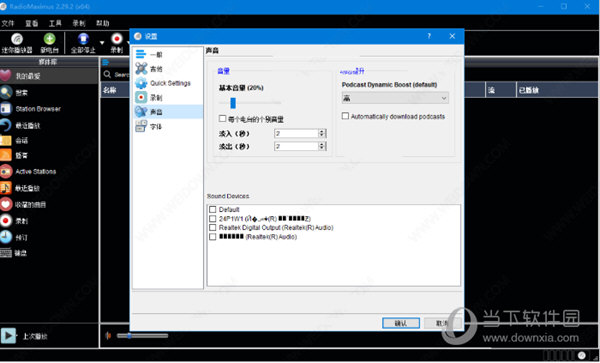Click the Search field in the main window
Screen dimensions: 600x363
[x=121, y=75]
